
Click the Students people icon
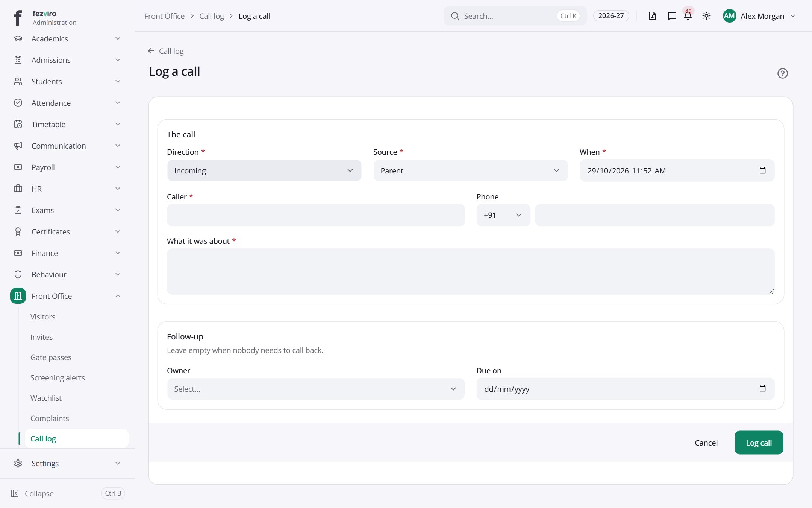pos(18,82)
